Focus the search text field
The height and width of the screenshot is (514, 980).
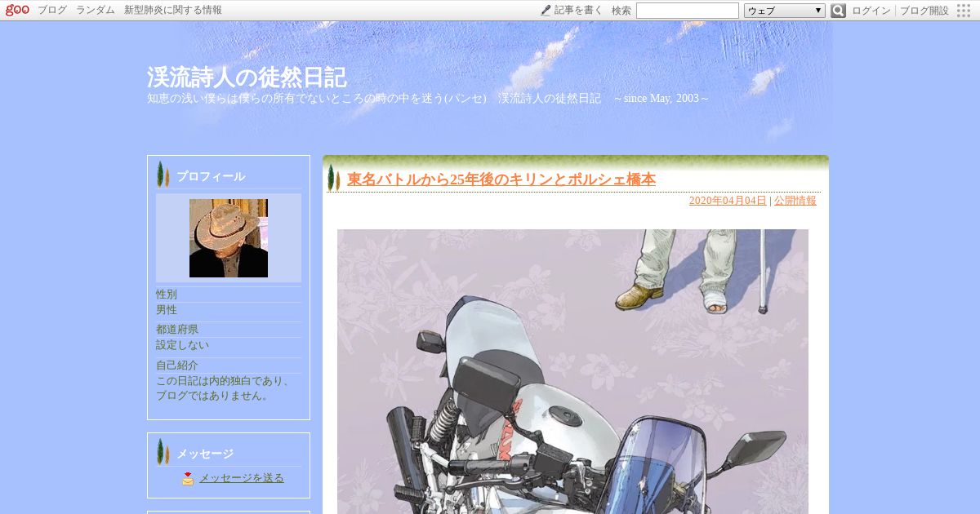[688, 11]
